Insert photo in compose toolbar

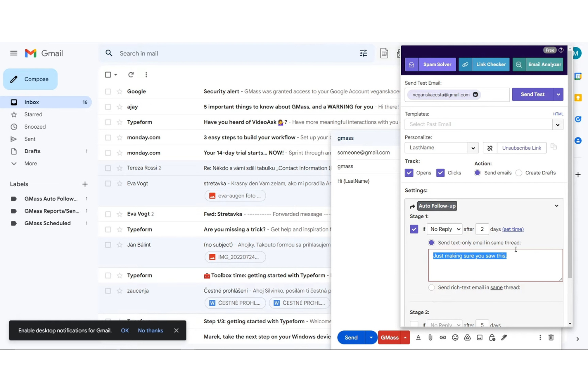(480, 338)
